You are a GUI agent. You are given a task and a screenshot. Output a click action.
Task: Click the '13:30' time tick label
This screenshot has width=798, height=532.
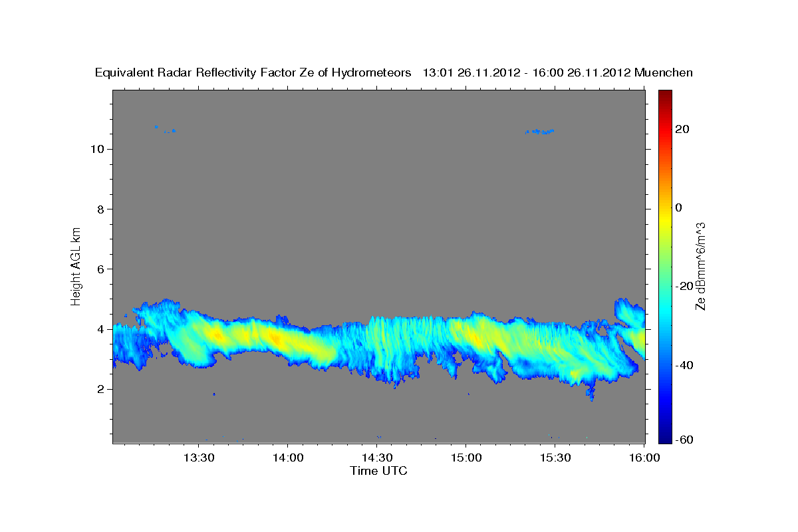point(198,458)
